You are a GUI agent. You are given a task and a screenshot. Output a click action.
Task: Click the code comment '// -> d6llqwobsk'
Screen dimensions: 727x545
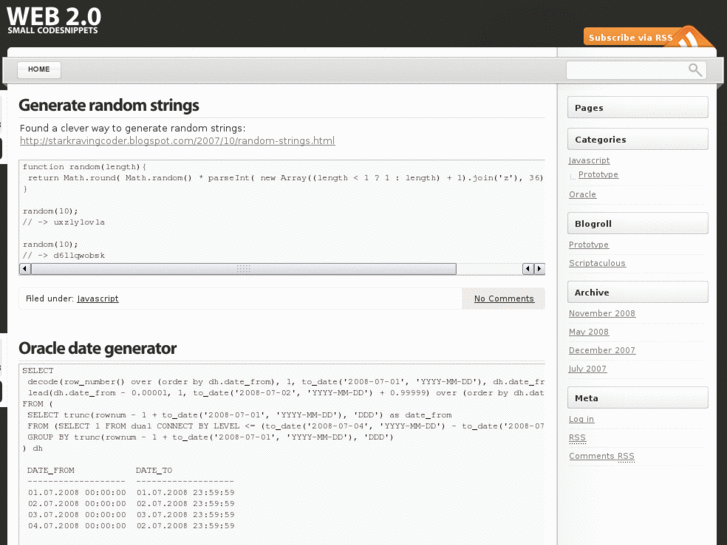64,256
